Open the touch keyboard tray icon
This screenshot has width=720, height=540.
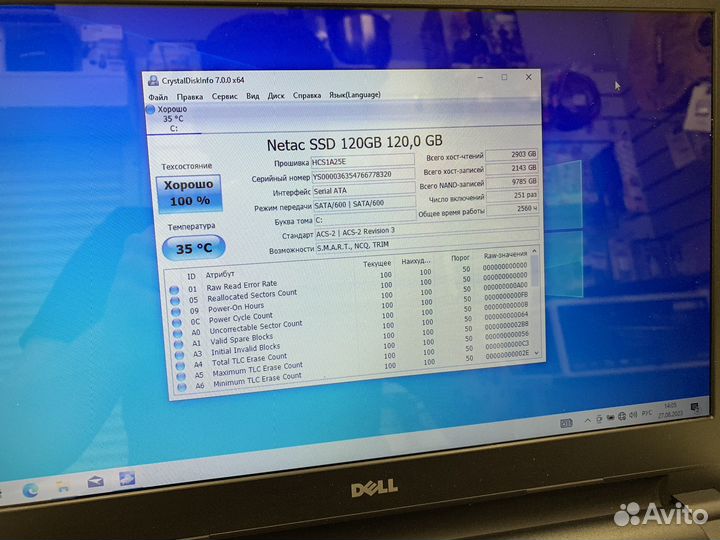click(566, 423)
